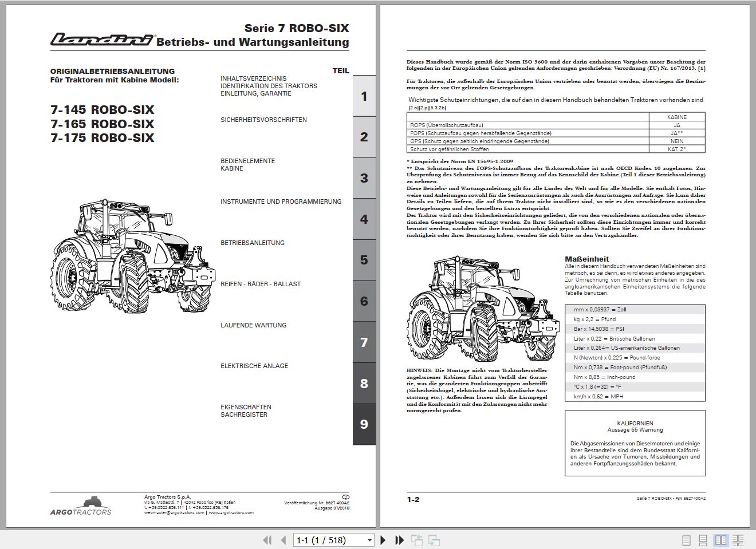Click the webmaster@argotractors.com email
Image resolution: width=756 pixels, height=549 pixels.
[174, 513]
